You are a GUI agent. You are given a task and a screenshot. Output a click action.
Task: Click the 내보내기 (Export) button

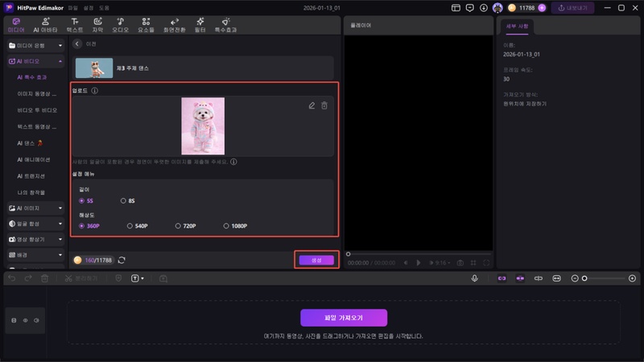tap(572, 8)
